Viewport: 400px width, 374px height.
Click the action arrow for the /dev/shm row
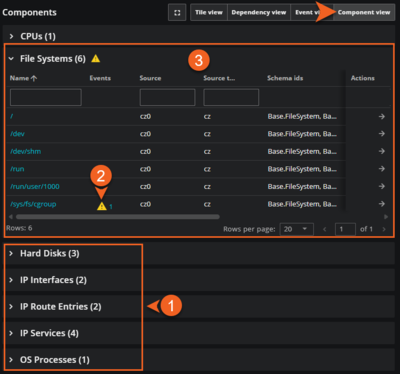coord(382,151)
